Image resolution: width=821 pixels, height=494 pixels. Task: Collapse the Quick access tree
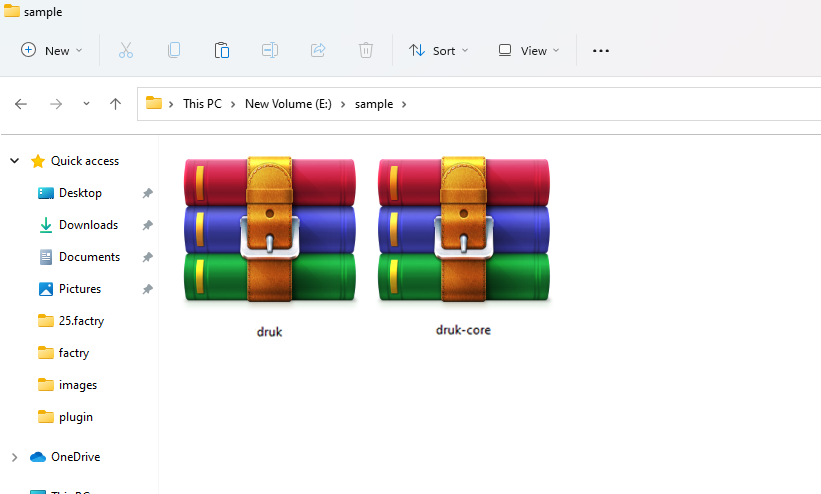tap(14, 161)
